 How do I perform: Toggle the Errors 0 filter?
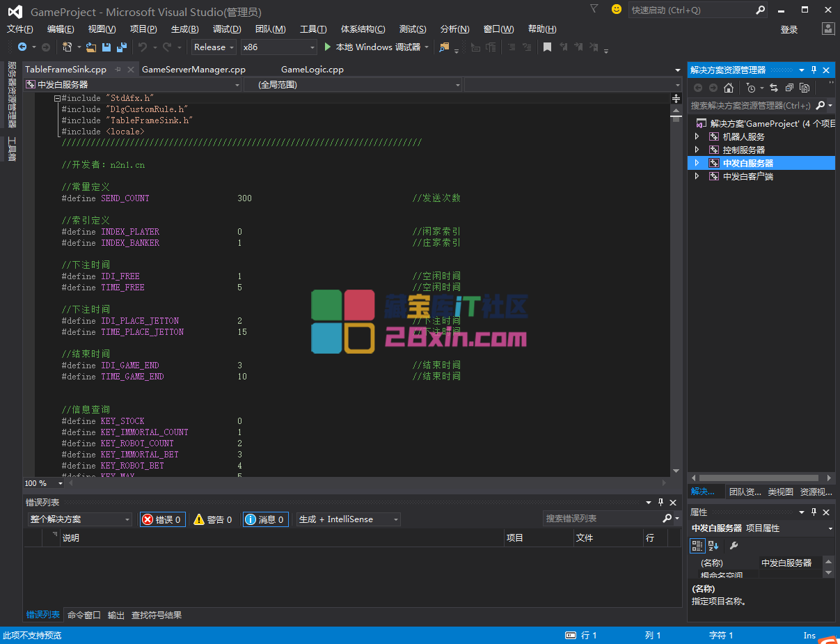click(162, 519)
